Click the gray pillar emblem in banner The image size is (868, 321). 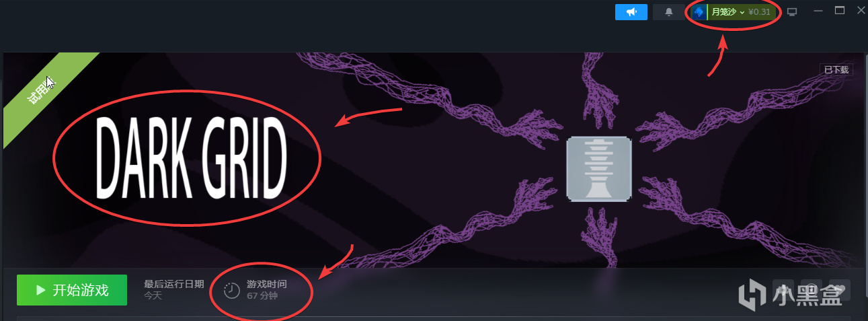point(598,168)
